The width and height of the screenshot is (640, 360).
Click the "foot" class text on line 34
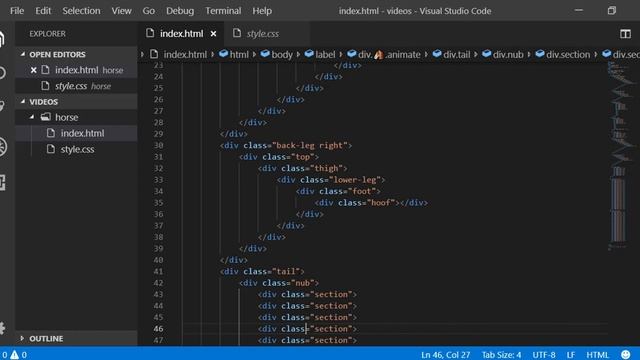click(x=362, y=191)
